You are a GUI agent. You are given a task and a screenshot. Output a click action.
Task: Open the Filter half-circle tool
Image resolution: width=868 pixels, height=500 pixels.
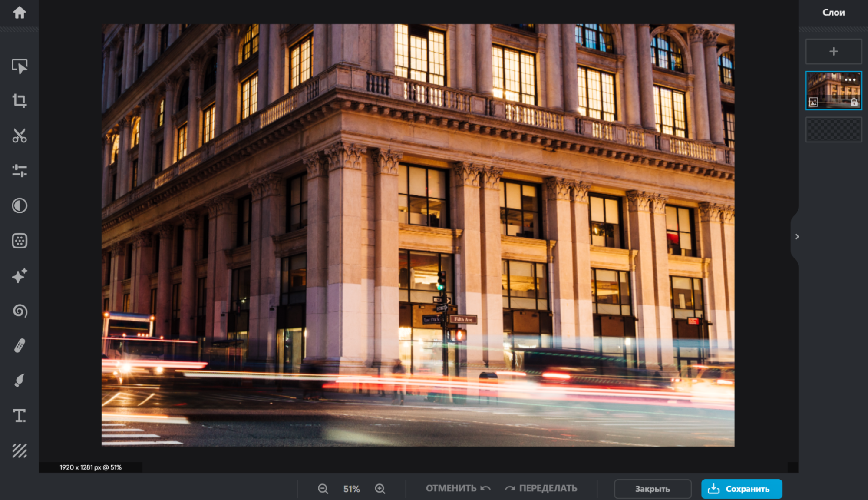tap(19, 205)
